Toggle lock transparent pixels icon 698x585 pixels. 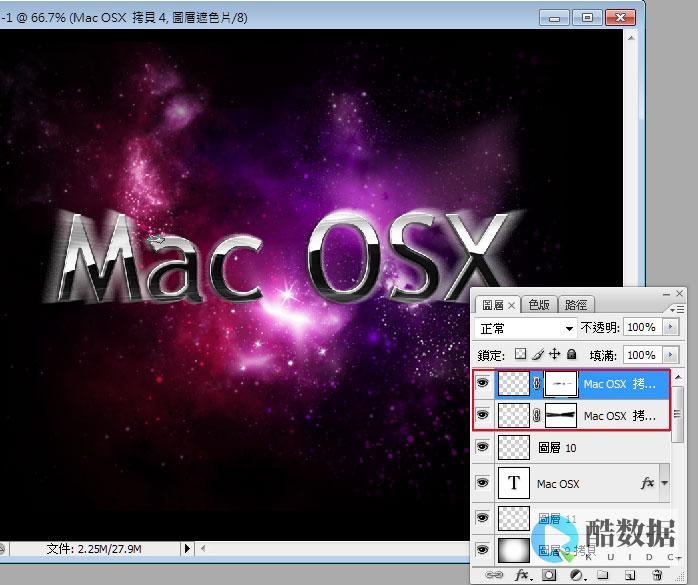(x=520, y=354)
